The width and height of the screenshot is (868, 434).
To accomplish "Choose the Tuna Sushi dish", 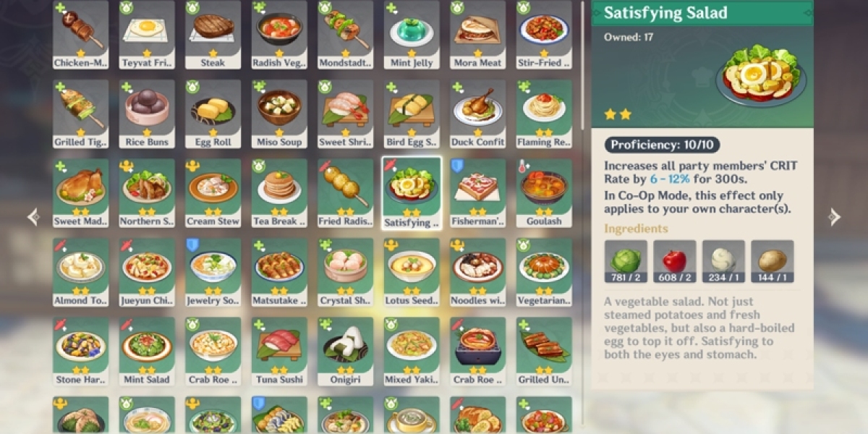I will [x=279, y=352].
